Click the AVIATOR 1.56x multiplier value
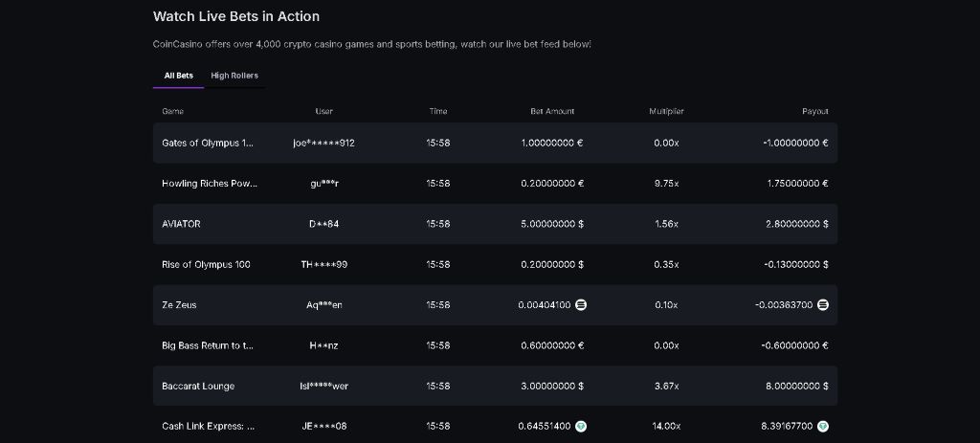Viewport: 980px width, 443px height. [x=666, y=224]
